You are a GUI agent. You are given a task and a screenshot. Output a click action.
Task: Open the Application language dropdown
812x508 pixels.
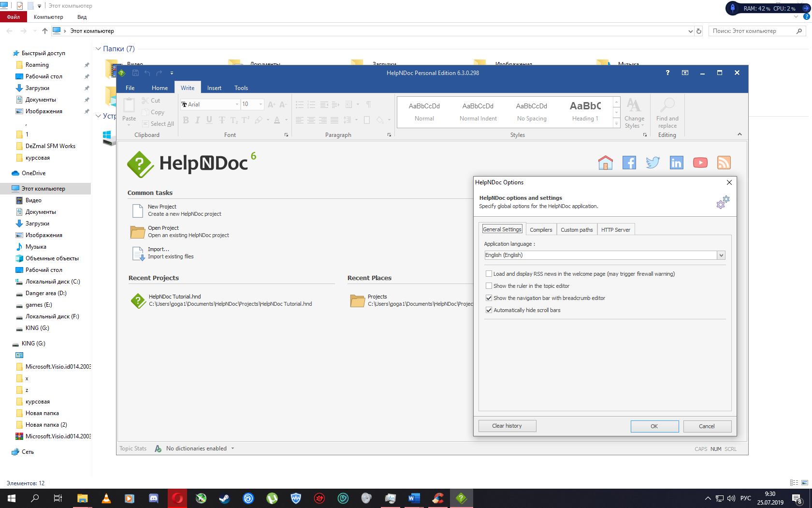[721, 255]
